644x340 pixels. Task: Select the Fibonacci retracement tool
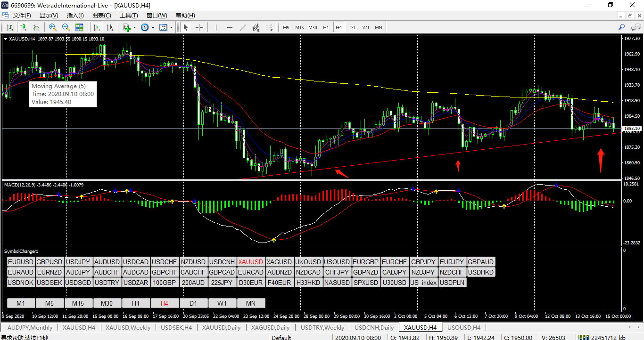pos(269,27)
